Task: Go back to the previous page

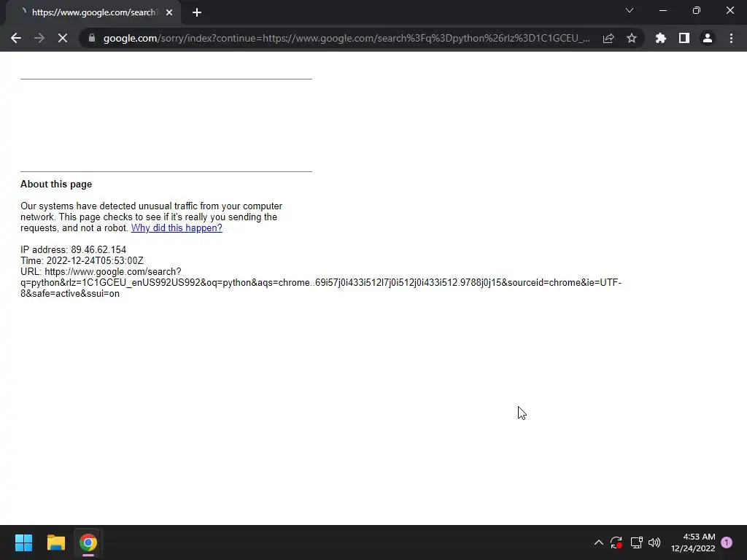Action: tap(16, 38)
